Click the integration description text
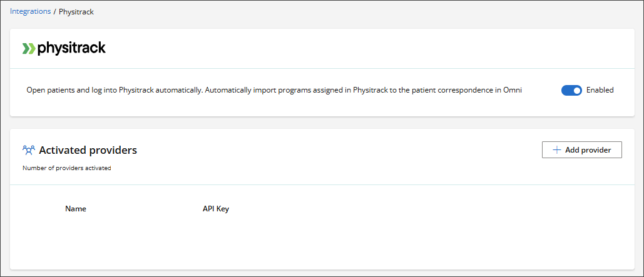 point(274,90)
